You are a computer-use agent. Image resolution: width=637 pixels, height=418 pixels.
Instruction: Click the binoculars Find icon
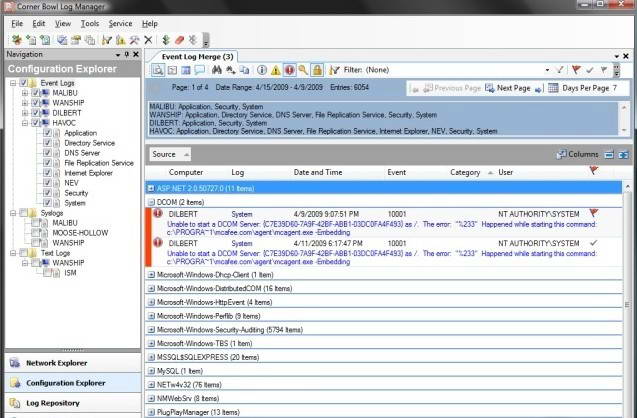tap(217, 71)
